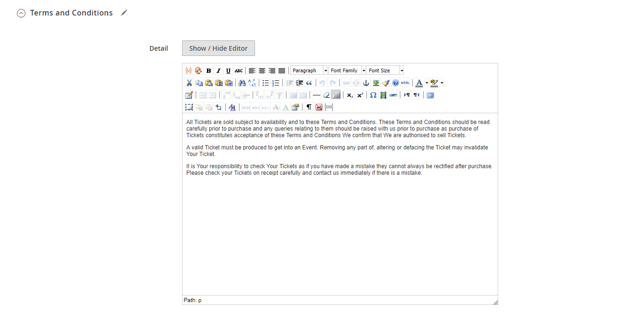This screenshot has height=319, width=644.
Task: Open the Font Family dropdown
Action: [x=347, y=70]
